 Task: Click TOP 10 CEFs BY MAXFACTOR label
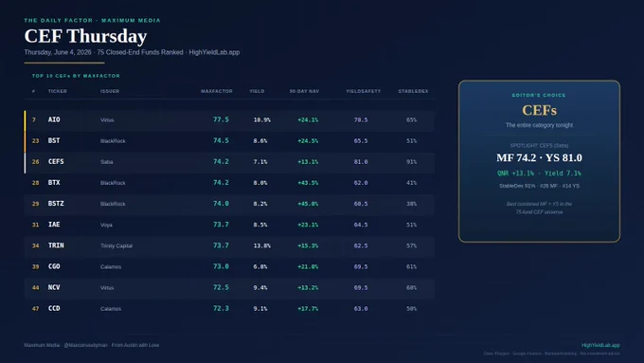[76, 76]
